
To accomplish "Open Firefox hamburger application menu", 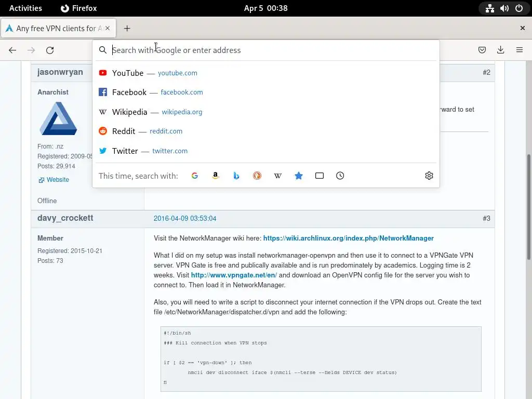I will [x=520, y=50].
